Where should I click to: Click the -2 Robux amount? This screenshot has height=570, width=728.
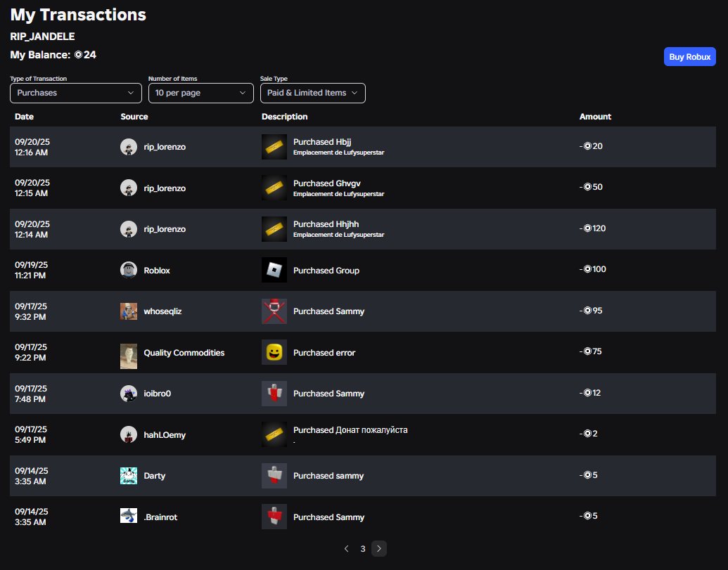point(588,434)
